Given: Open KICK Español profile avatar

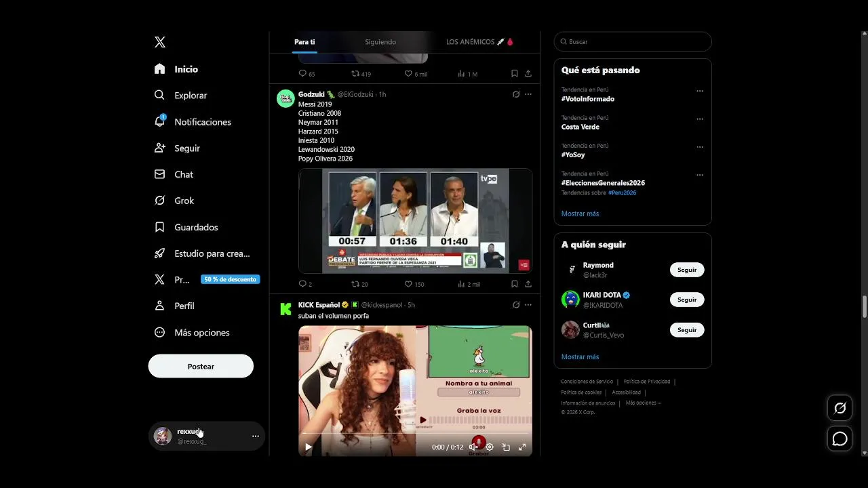Looking at the screenshot, I should [285, 309].
